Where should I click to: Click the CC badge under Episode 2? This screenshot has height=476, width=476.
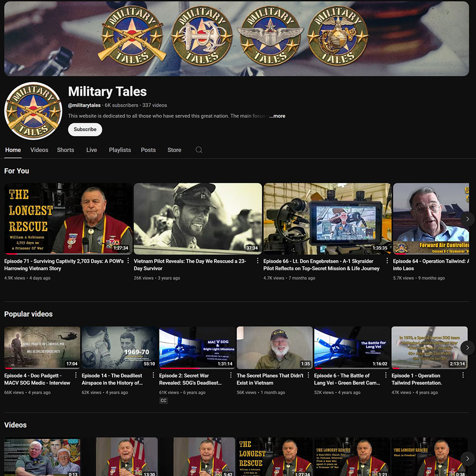tap(163, 401)
